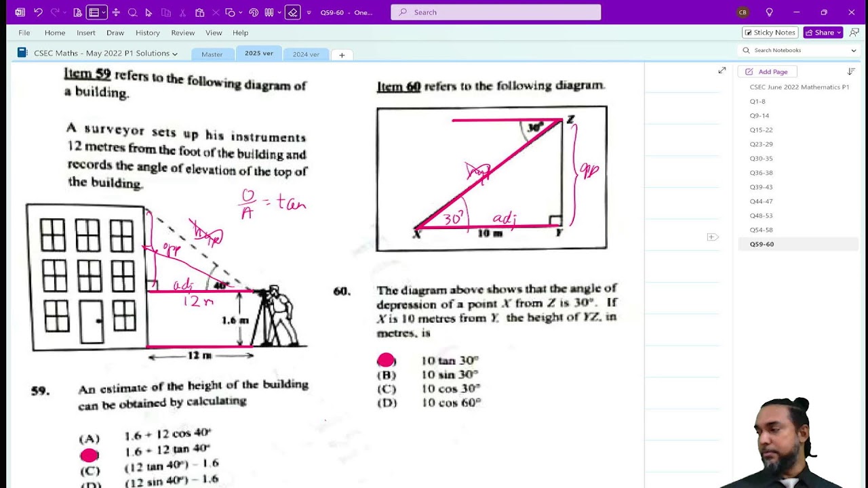Viewport: 868px width, 488px height.
Task: Expand the page to full view
Action: [722, 70]
